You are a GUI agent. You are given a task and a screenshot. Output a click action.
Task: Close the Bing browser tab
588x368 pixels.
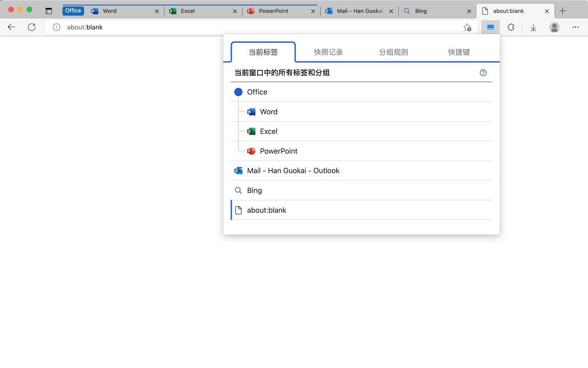[469, 11]
